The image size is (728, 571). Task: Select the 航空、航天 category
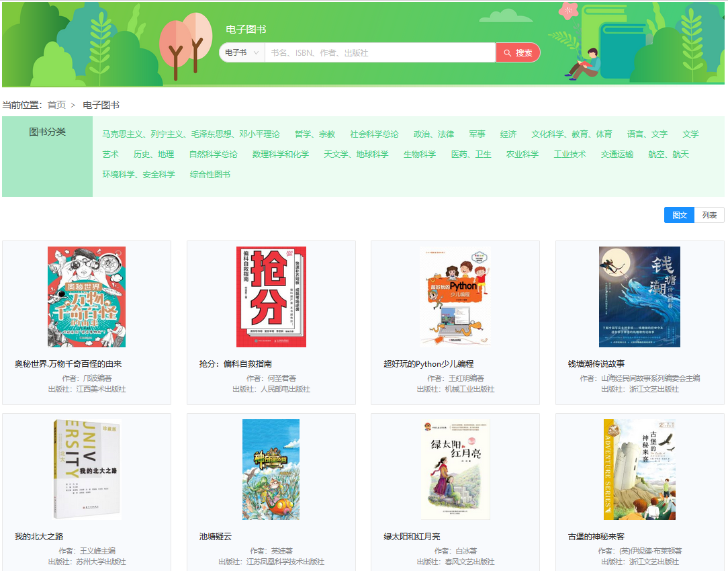(669, 154)
